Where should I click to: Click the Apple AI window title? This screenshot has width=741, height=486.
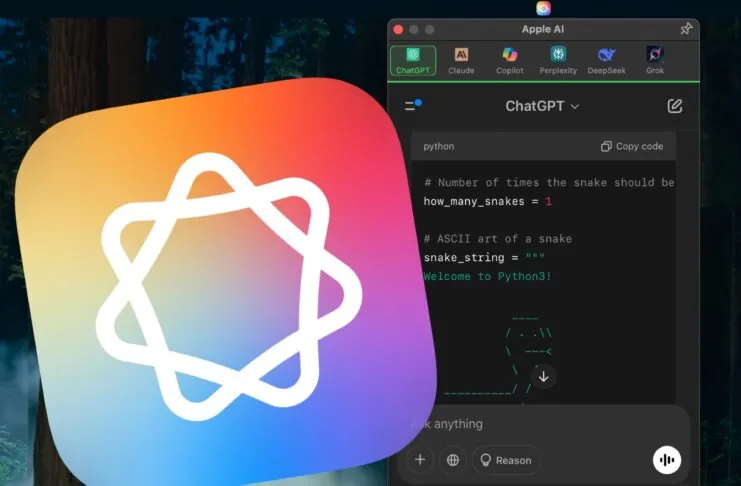[543, 29]
